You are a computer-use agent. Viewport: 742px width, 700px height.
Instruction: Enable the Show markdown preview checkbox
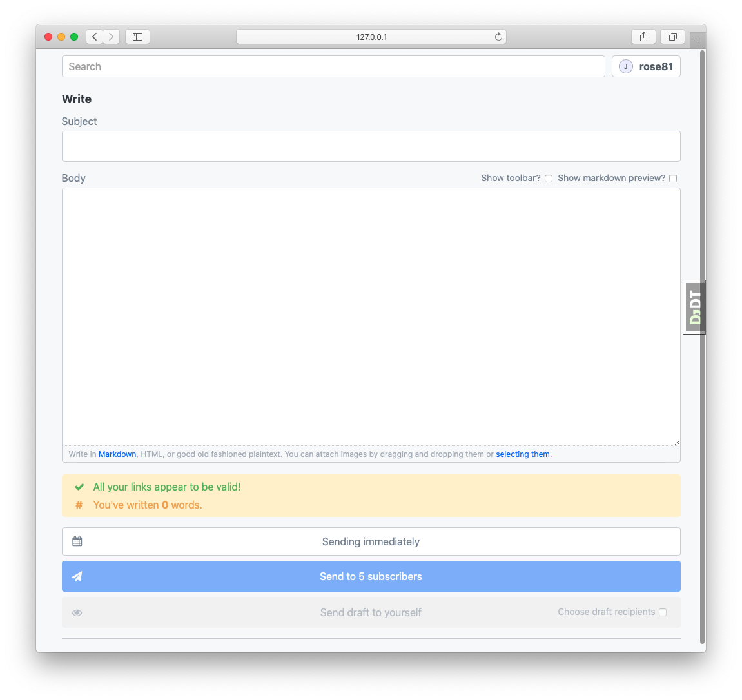coord(673,179)
